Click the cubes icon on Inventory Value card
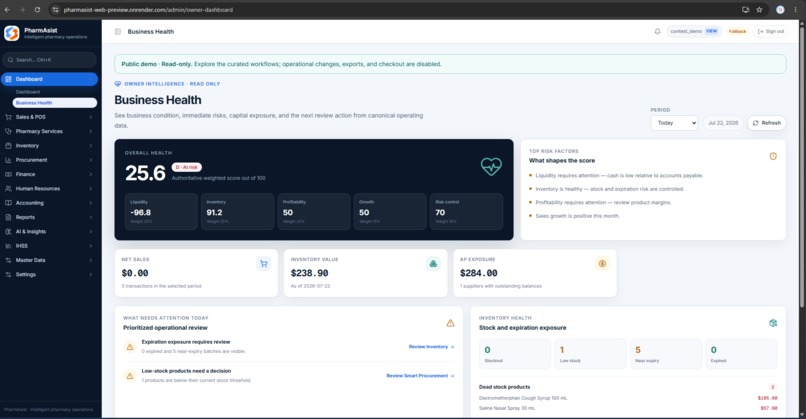This screenshot has height=419, width=806. click(x=433, y=264)
